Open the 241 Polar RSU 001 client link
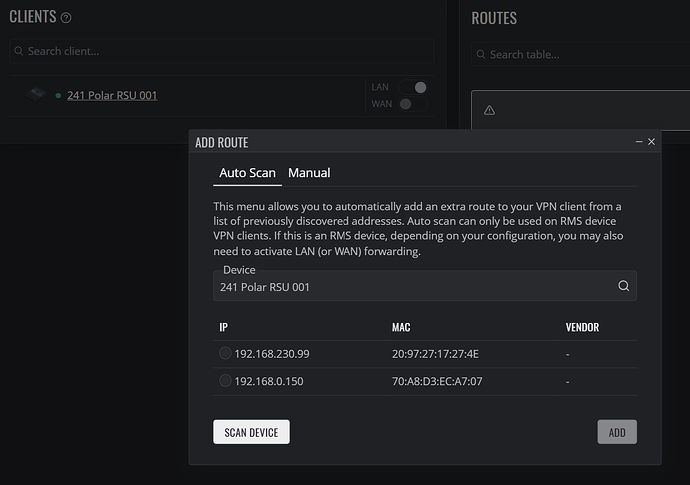Image resolution: width=690 pixels, height=485 pixels. coord(112,95)
